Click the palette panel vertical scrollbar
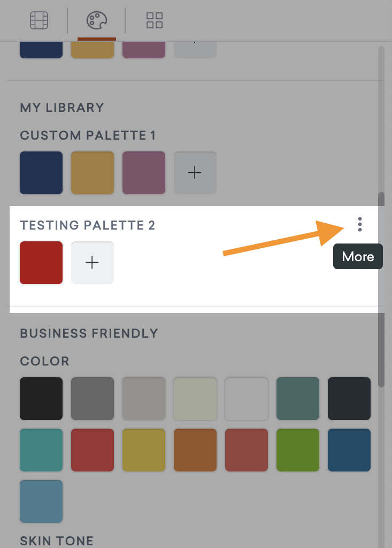 tap(381, 290)
